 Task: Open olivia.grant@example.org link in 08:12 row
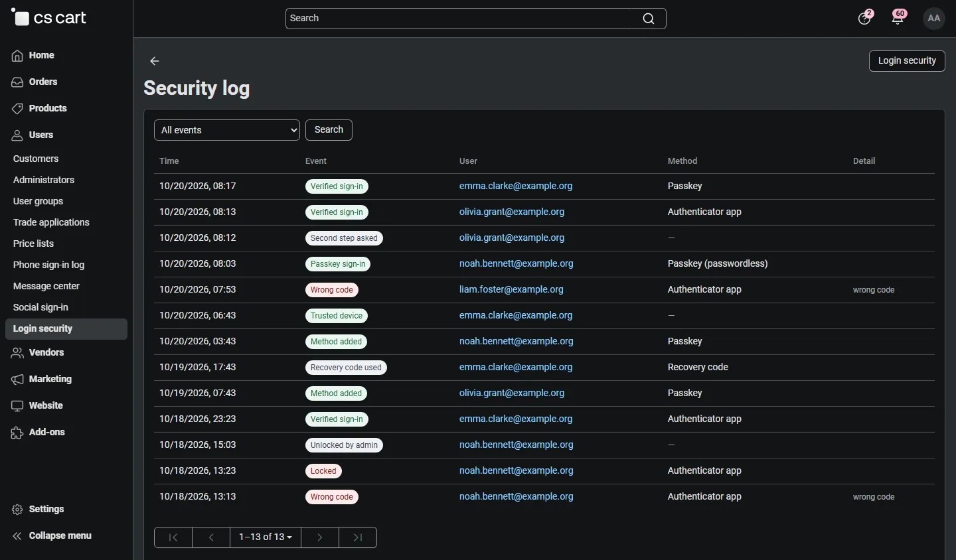[x=512, y=238]
